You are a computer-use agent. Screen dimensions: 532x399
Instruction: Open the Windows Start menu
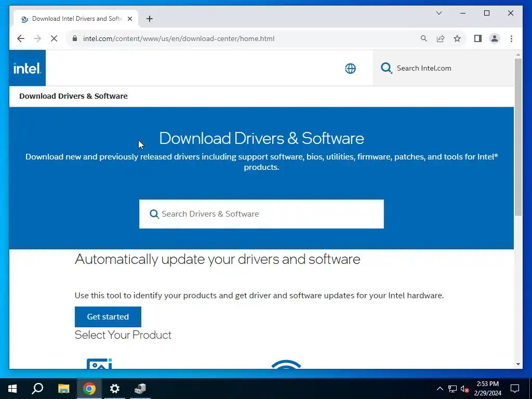[12, 389]
